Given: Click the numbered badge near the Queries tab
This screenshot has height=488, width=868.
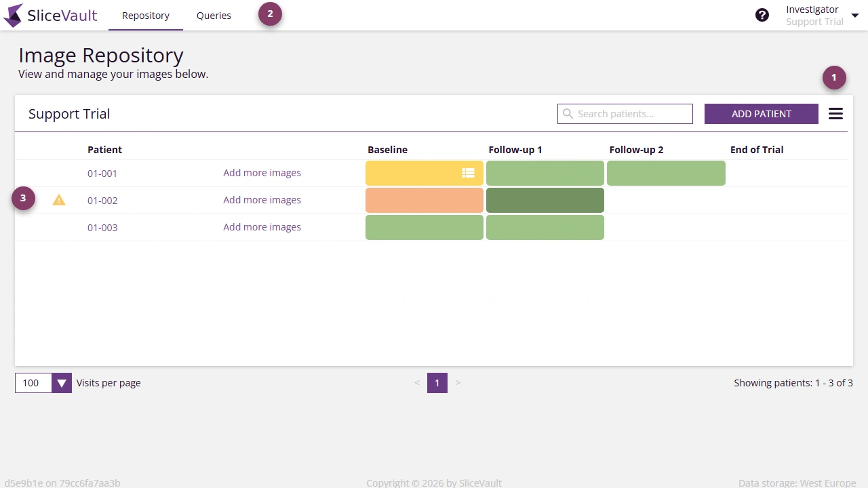Looking at the screenshot, I should click(x=270, y=13).
